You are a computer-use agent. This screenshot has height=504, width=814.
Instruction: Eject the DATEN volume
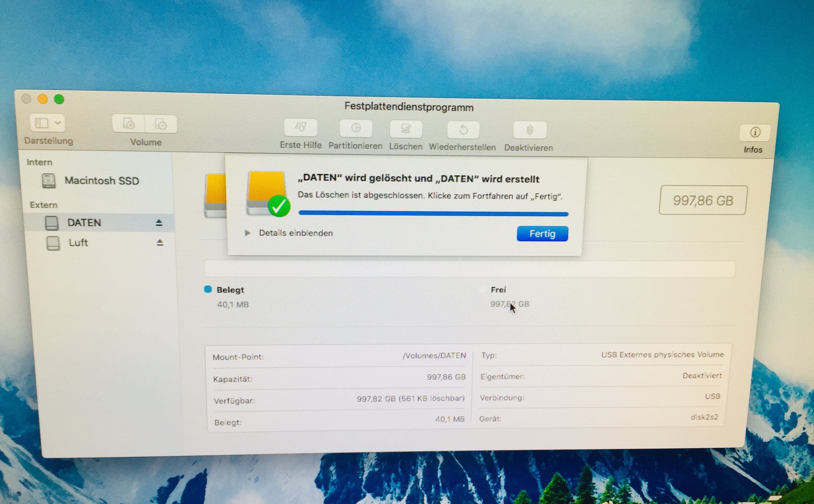(x=159, y=223)
